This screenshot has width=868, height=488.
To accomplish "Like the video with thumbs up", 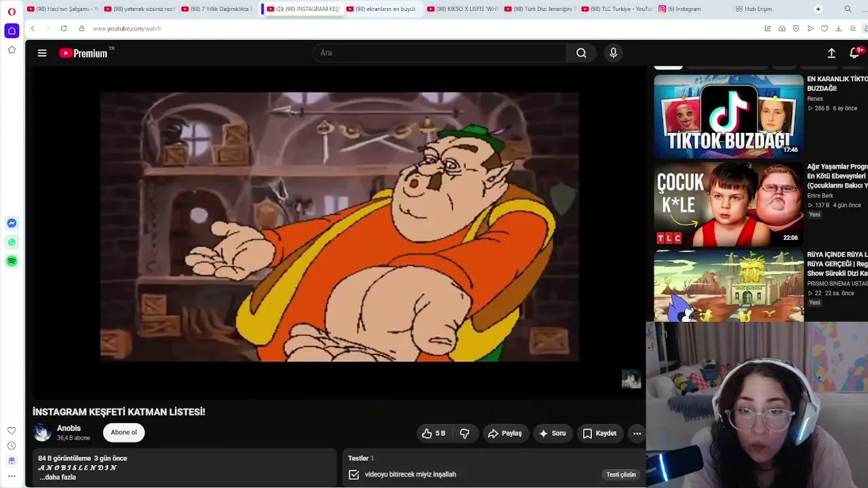I will tap(434, 433).
